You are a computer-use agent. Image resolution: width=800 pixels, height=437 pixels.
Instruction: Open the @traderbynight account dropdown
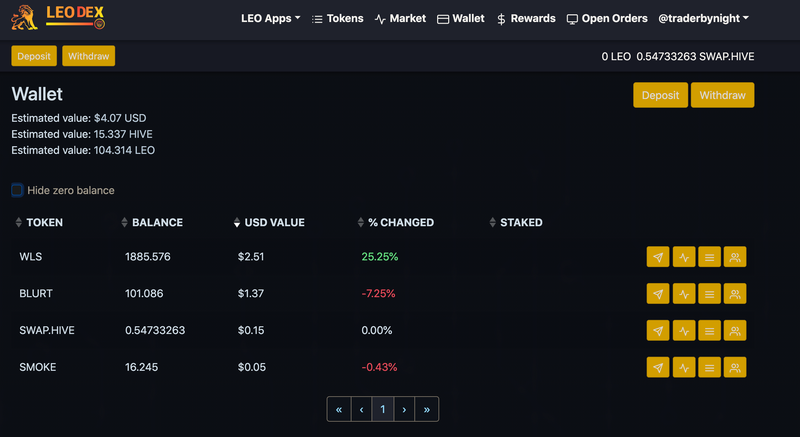[704, 18]
